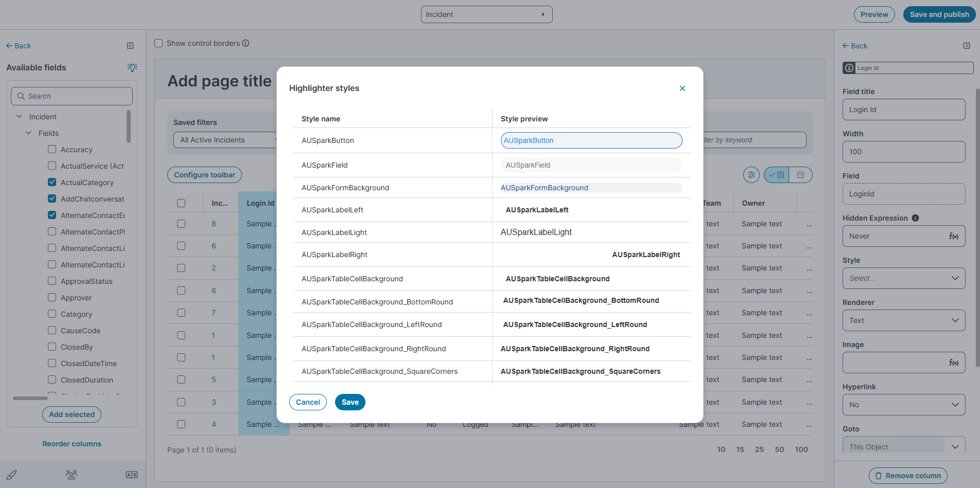Set page size to 25
Screen dimensions: 980x488
click(x=759, y=449)
